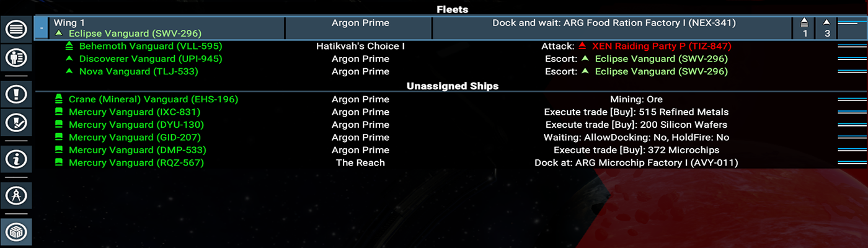
Task: Open the accepted missions checkmark icon
Action: coord(15,123)
